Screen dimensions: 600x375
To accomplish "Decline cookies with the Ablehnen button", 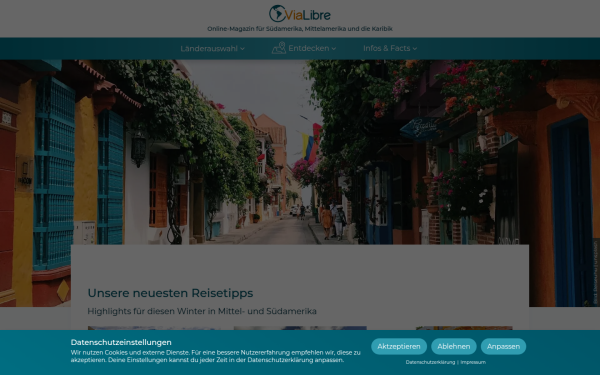I will 453,346.
